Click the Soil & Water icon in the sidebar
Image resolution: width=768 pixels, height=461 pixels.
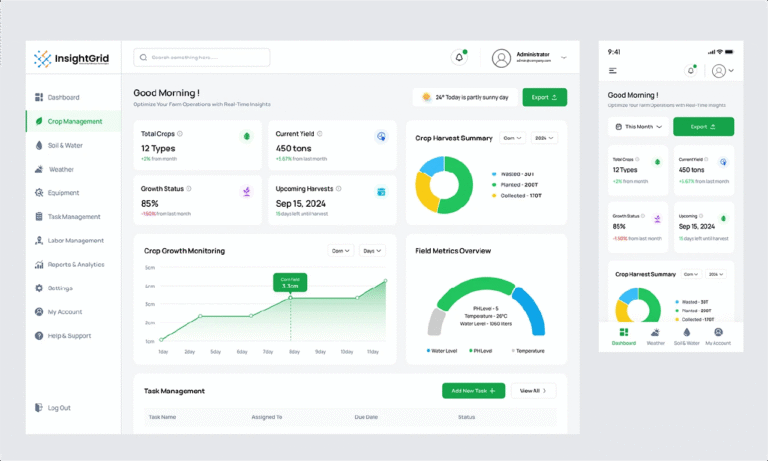tap(39, 145)
